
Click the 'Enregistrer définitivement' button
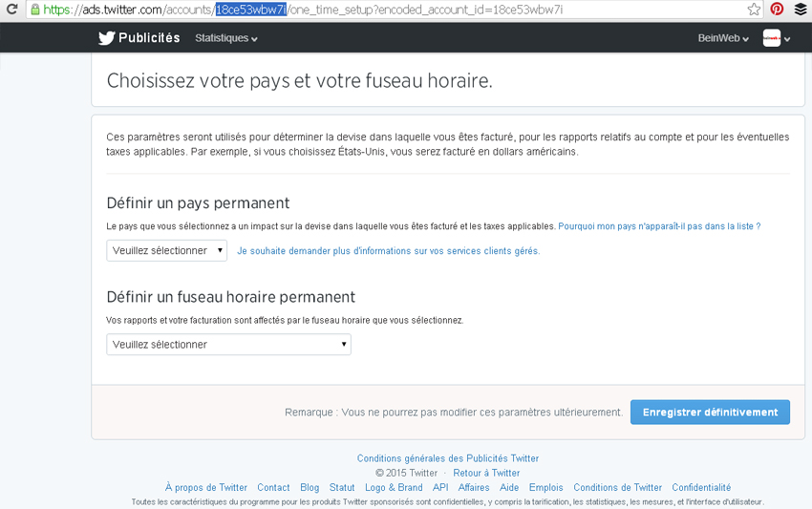710,413
